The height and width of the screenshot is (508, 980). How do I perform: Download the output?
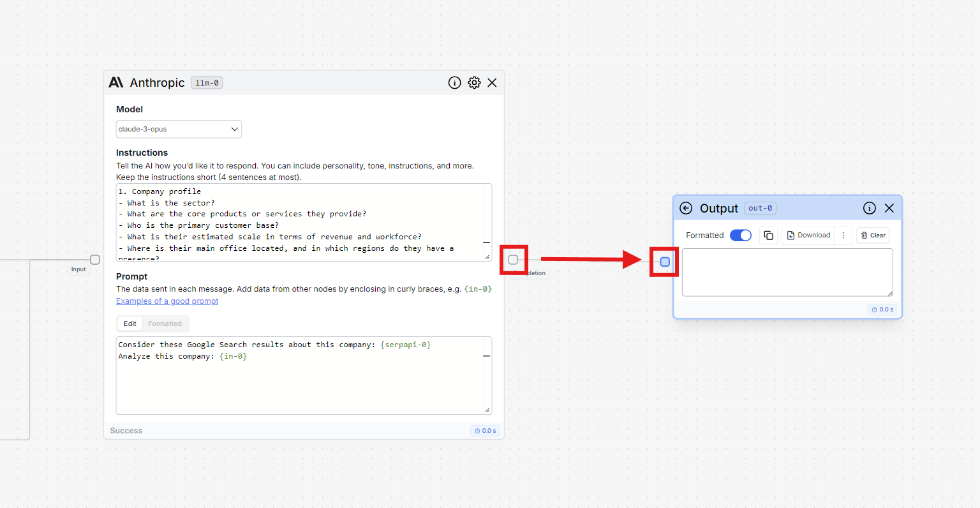808,235
